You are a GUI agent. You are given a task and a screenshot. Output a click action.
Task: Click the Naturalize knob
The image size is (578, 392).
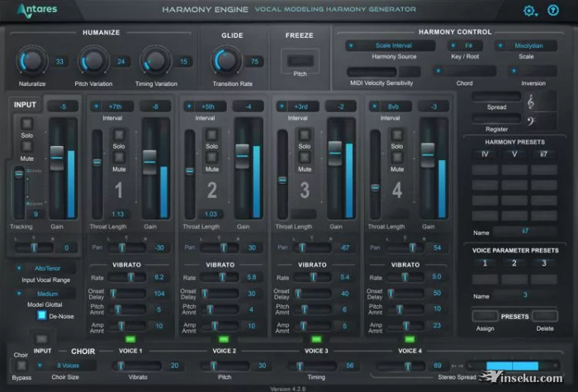[31, 61]
